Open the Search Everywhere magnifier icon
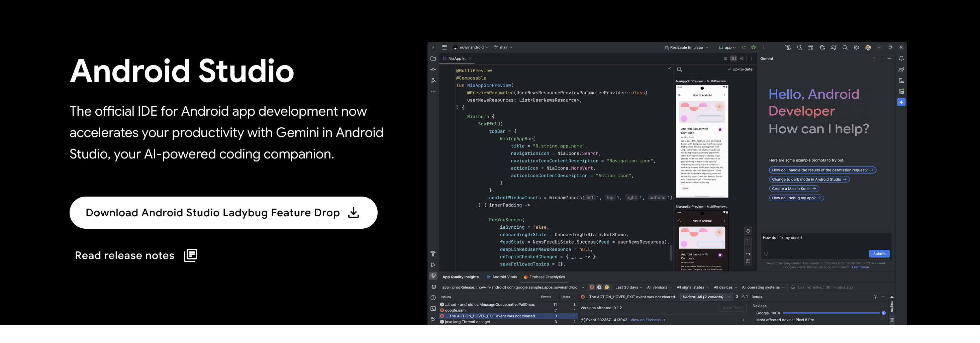The image size is (980, 343). tap(845, 47)
